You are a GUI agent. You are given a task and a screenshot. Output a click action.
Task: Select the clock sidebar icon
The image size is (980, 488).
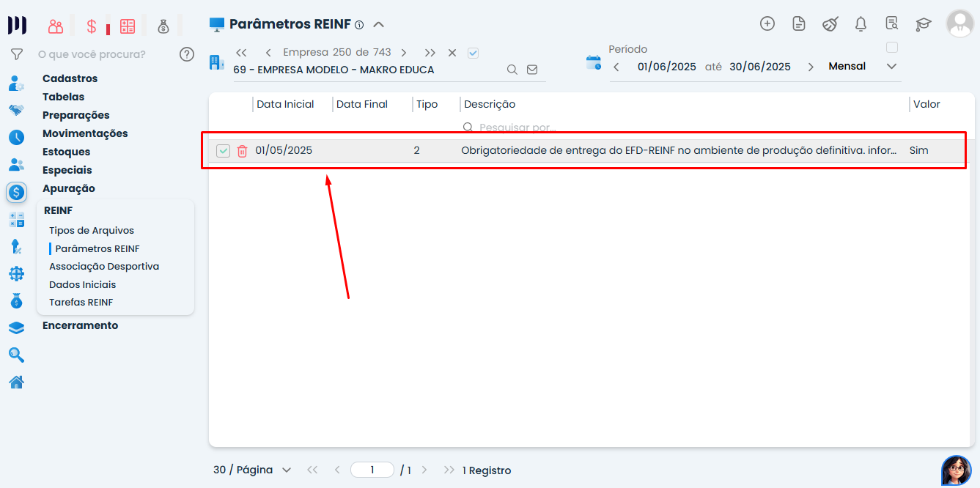coord(16,137)
